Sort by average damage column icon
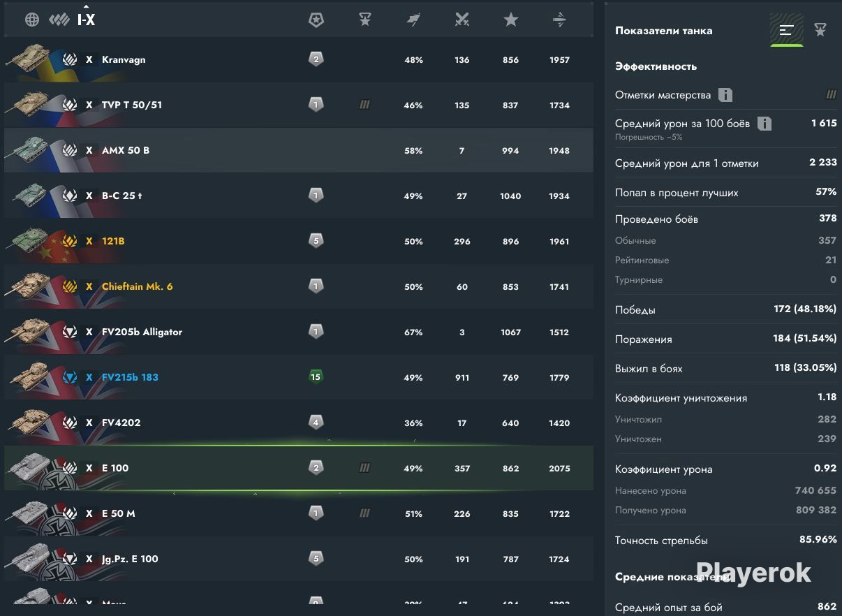 [x=559, y=20]
